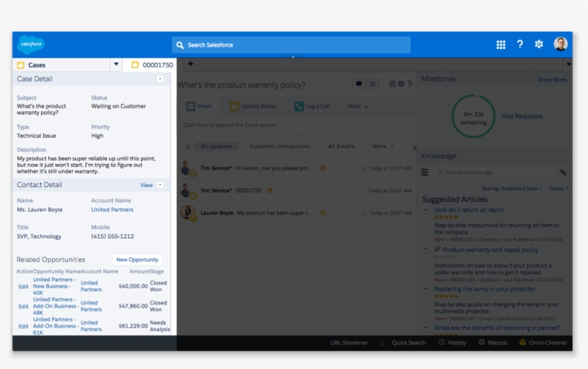Expand options for Replacing the lamp article
The height and width of the screenshot is (369, 588).
tap(425, 289)
